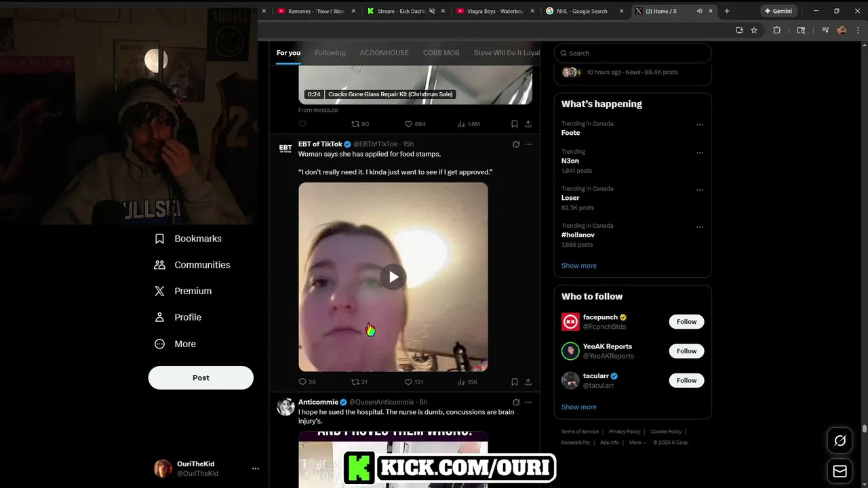Viewport: 868px width, 488px height.
Task: Switch to the Following tab
Action: (330, 53)
